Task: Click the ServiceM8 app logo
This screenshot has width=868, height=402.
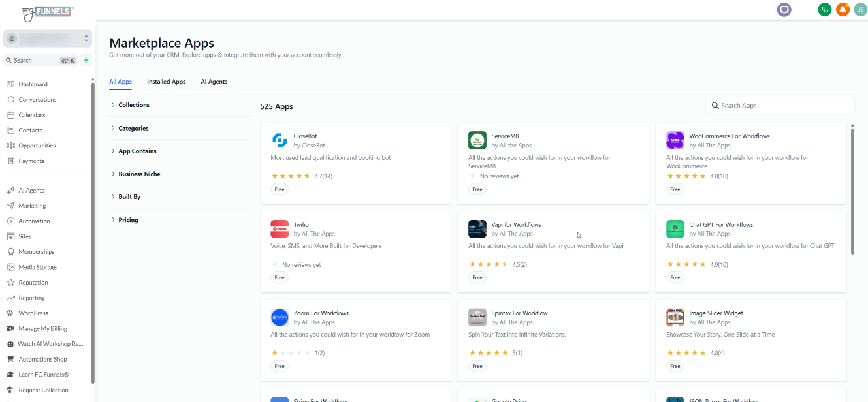Action: (477, 140)
